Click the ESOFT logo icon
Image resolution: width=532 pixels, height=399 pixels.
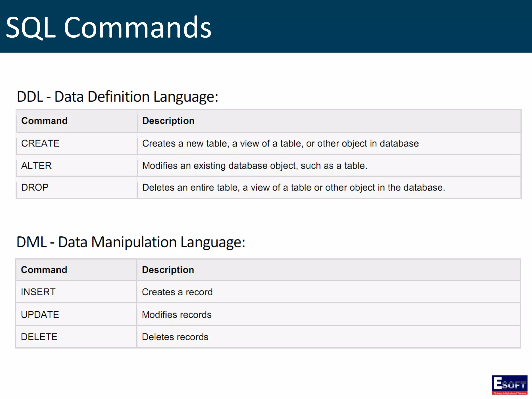[509, 385]
